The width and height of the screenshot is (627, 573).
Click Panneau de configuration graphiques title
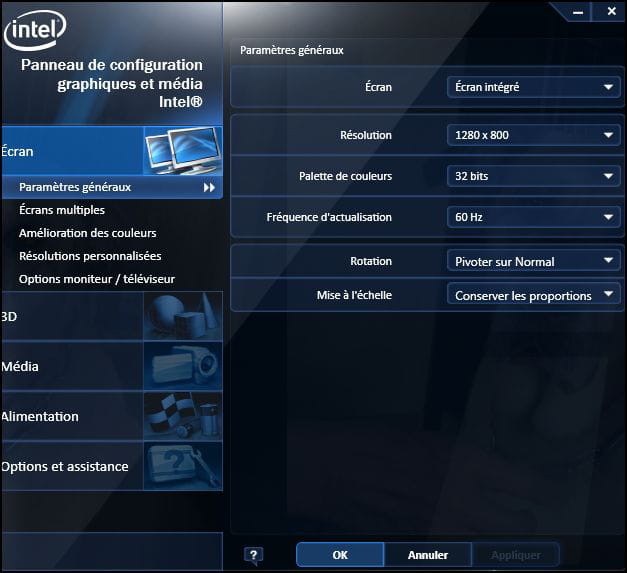click(112, 83)
